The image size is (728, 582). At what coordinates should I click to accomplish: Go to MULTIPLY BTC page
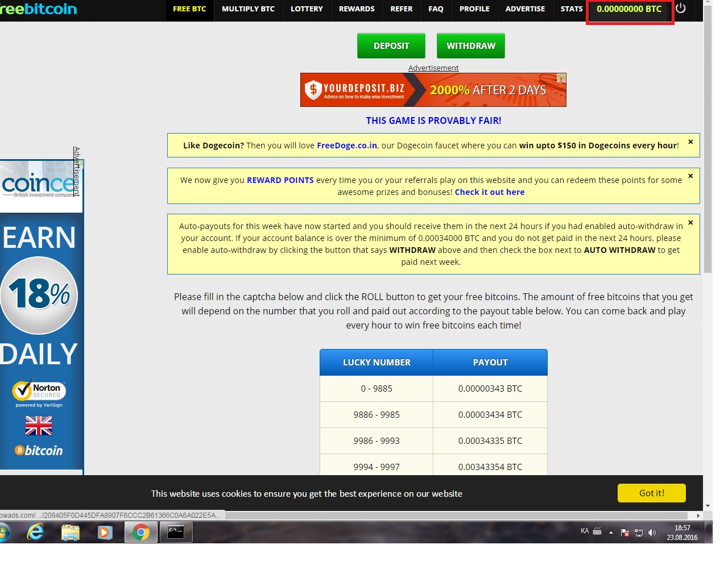tap(248, 9)
